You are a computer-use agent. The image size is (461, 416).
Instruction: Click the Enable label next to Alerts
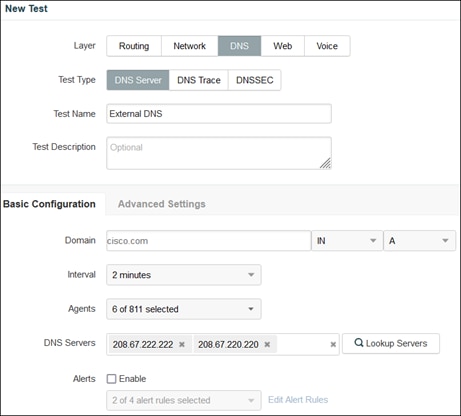(x=133, y=379)
